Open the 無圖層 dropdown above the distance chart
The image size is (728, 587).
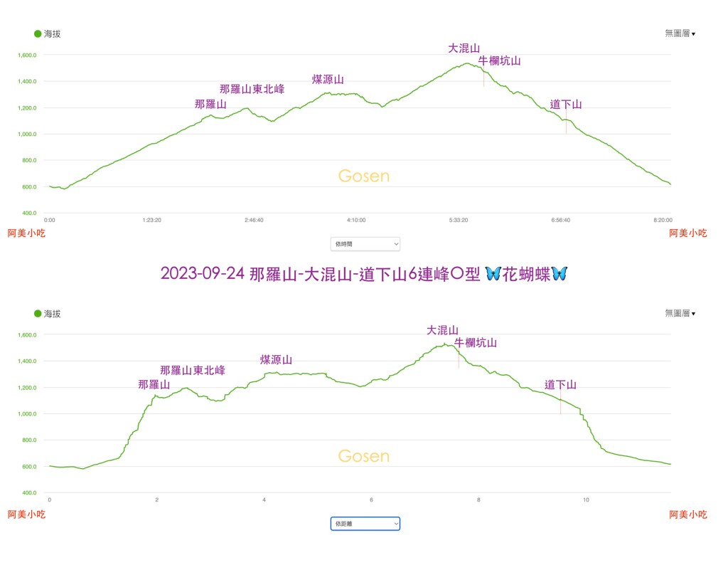tap(680, 313)
